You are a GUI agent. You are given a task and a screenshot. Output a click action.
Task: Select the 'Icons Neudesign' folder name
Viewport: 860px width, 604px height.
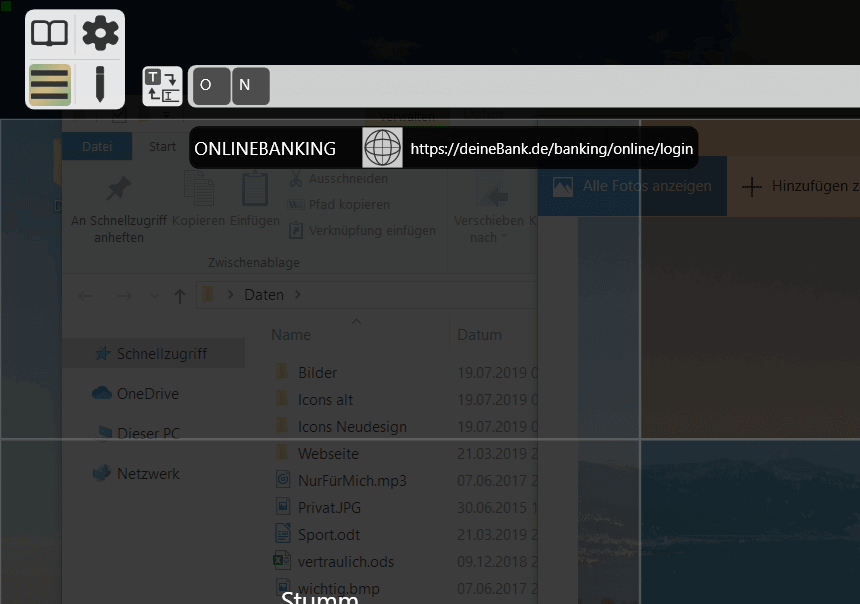click(x=352, y=426)
